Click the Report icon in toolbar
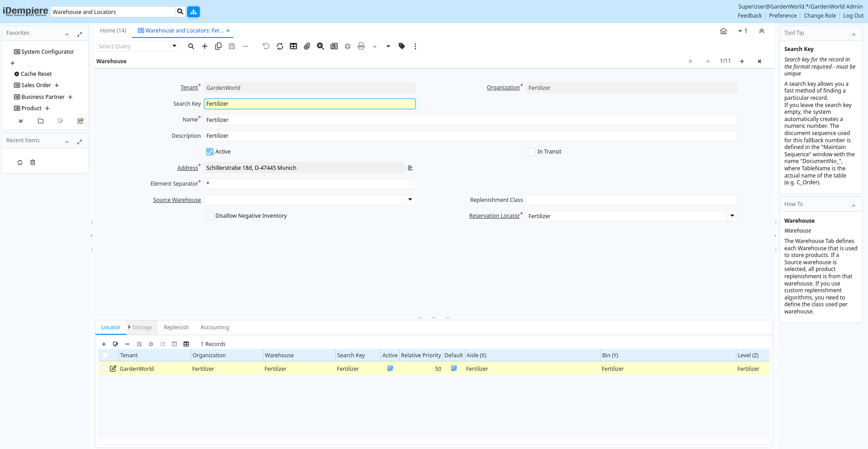Image resolution: width=868 pixels, height=449 pixels. pyautogui.click(x=334, y=46)
